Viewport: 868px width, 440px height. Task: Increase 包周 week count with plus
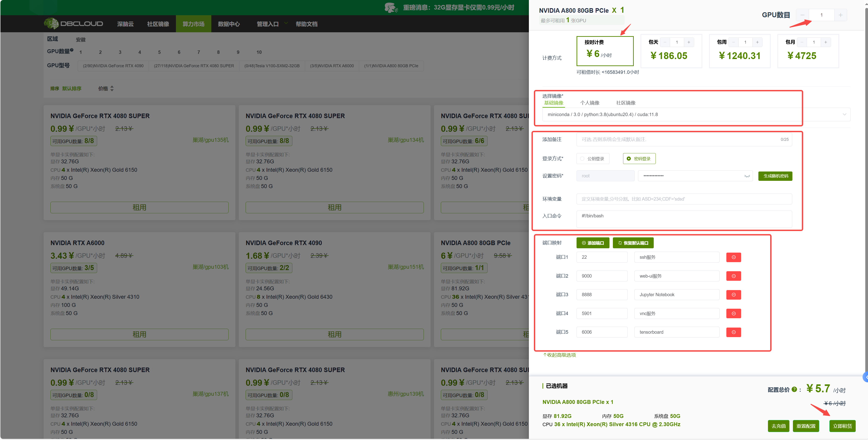757,42
